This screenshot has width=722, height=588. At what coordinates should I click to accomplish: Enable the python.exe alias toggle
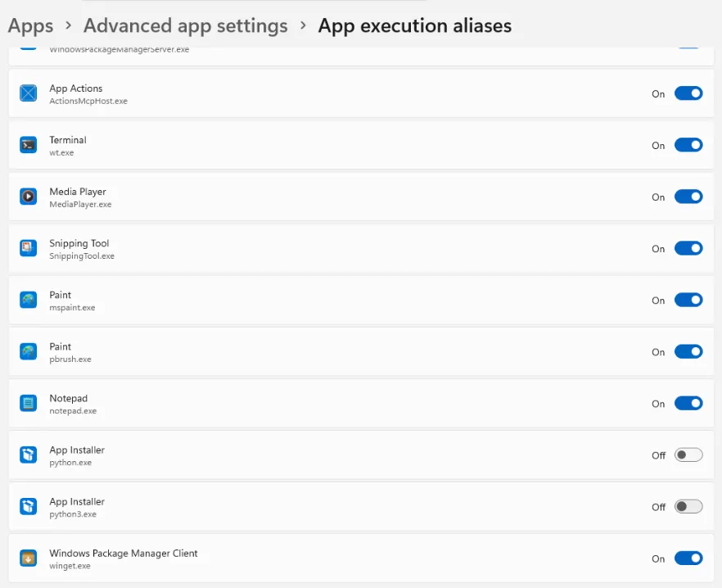coord(688,455)
